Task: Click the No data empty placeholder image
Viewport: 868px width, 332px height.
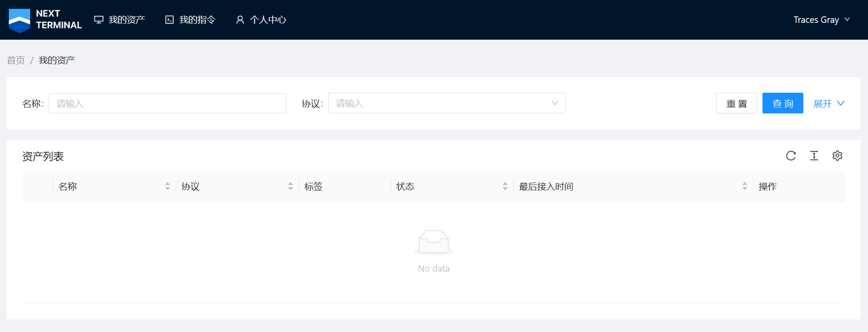Action: click(433, 242)
